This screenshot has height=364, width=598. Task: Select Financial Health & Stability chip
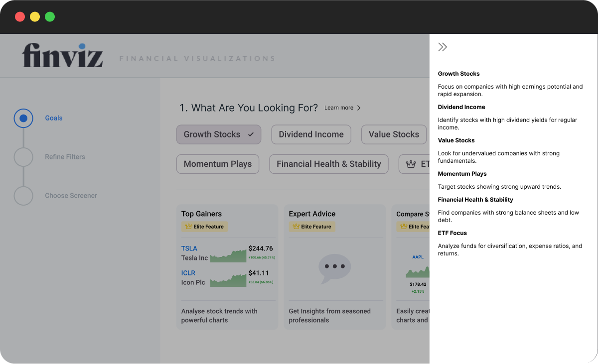pos(328,164)
